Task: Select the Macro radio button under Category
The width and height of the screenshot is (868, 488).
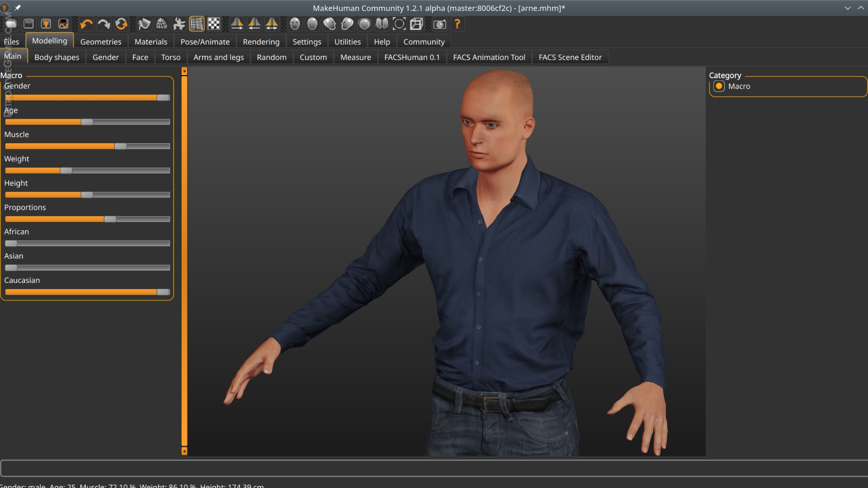Action: pos(720,86)
